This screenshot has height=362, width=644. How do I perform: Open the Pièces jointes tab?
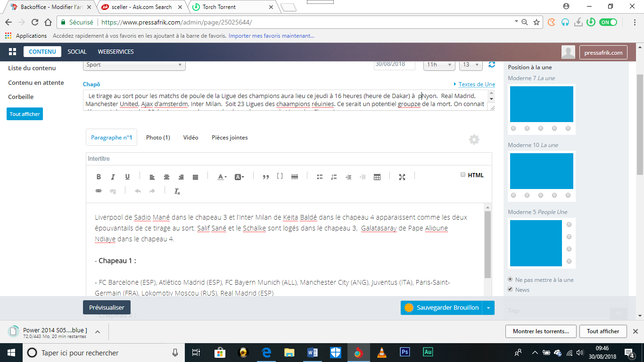[230, 138]
